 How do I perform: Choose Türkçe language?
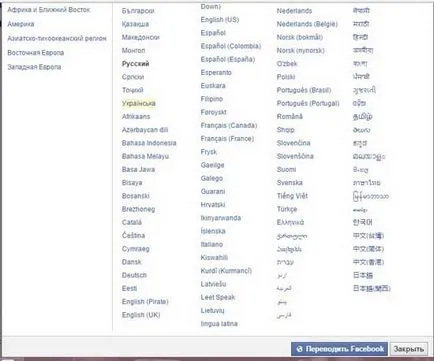(x=287, y=209)
